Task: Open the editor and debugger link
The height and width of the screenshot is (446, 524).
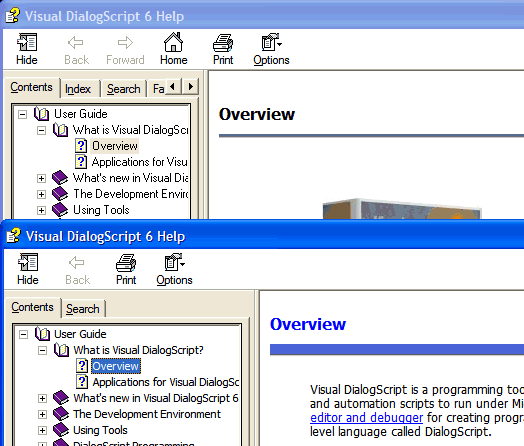Action: (x=366, y=418)
